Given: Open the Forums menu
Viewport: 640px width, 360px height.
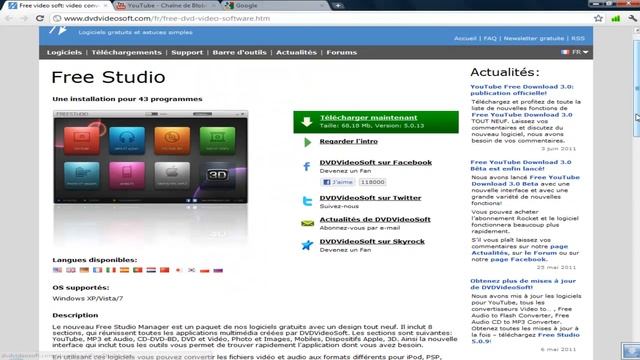Looking at the screenshot, I should tap(342, 52).
